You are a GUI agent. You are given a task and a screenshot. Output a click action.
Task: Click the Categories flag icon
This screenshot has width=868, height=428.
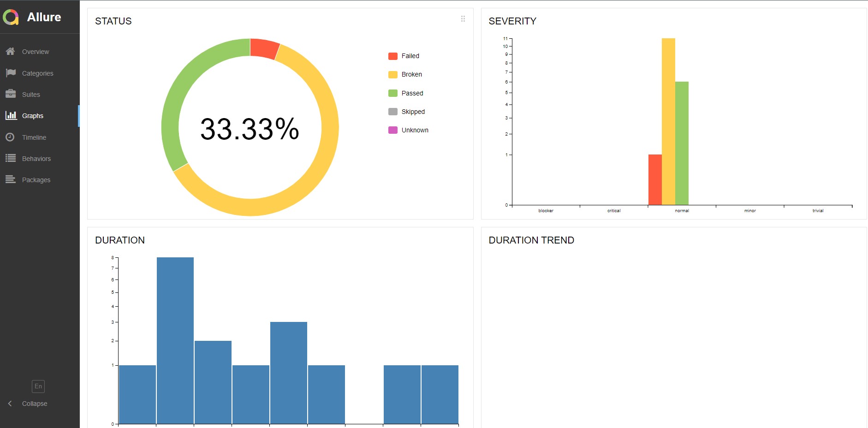(10, 72)
